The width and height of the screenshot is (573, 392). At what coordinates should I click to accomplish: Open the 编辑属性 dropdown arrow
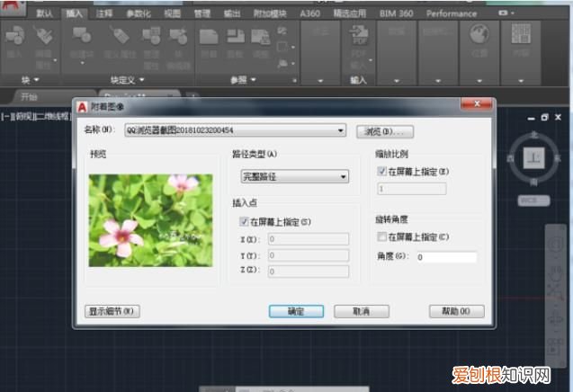click(x=55, y=60)
